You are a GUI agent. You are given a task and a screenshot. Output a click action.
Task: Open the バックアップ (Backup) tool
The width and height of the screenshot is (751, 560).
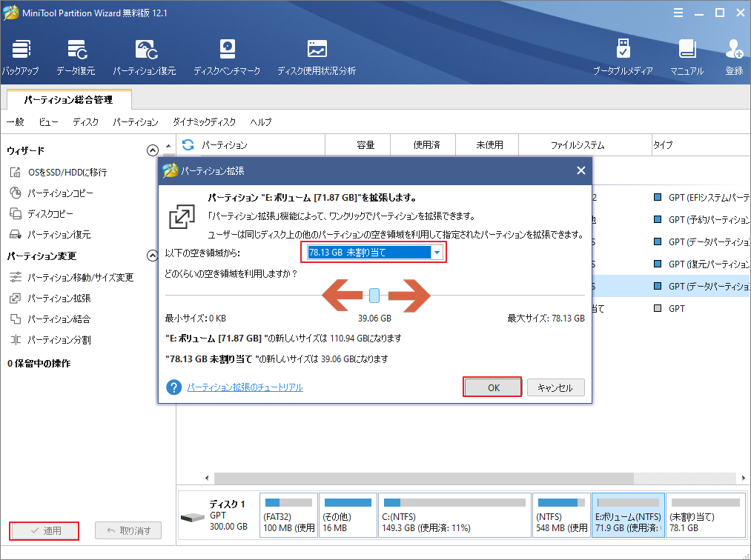(x=20, y=58)
